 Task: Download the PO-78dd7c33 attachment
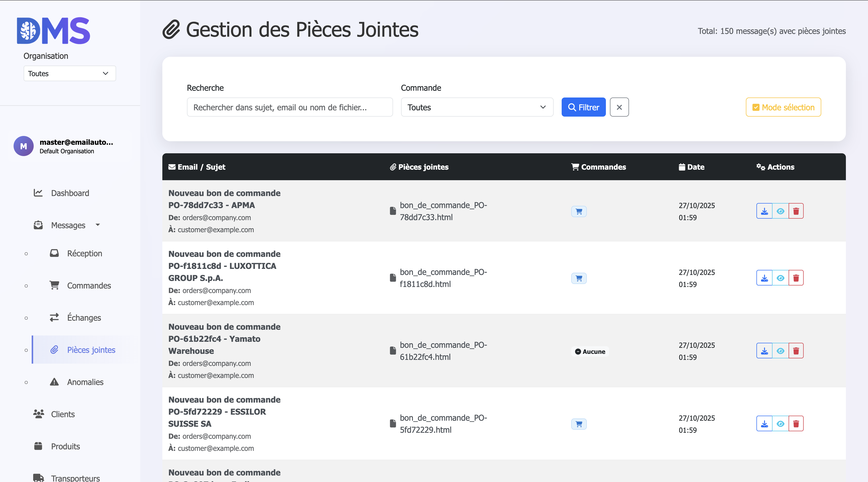[x=764, y=211]
